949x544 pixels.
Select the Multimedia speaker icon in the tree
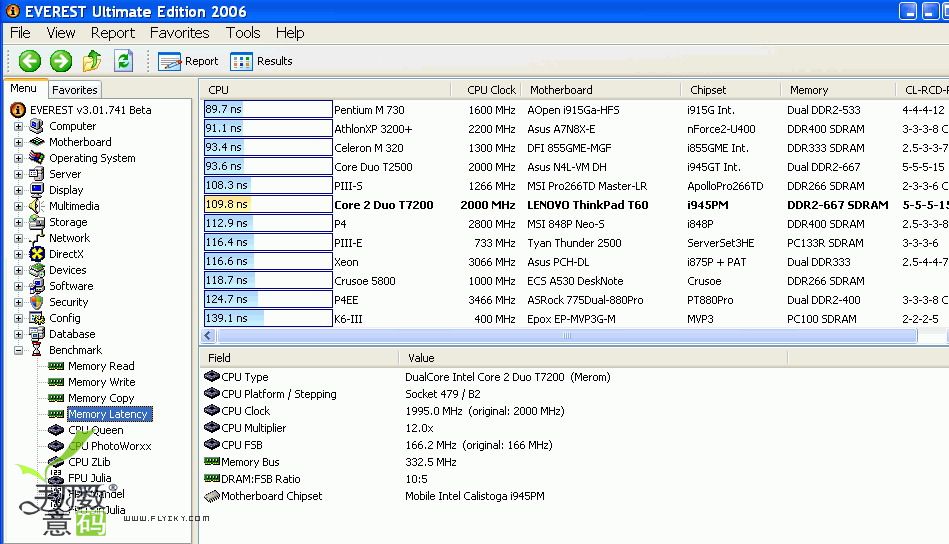pos(36,206)
